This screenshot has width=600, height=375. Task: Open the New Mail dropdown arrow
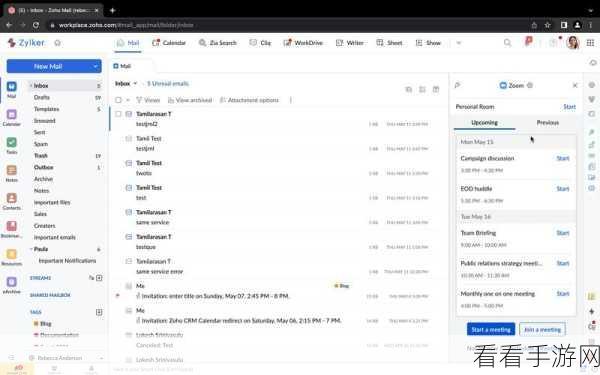[x=95, y=66]
